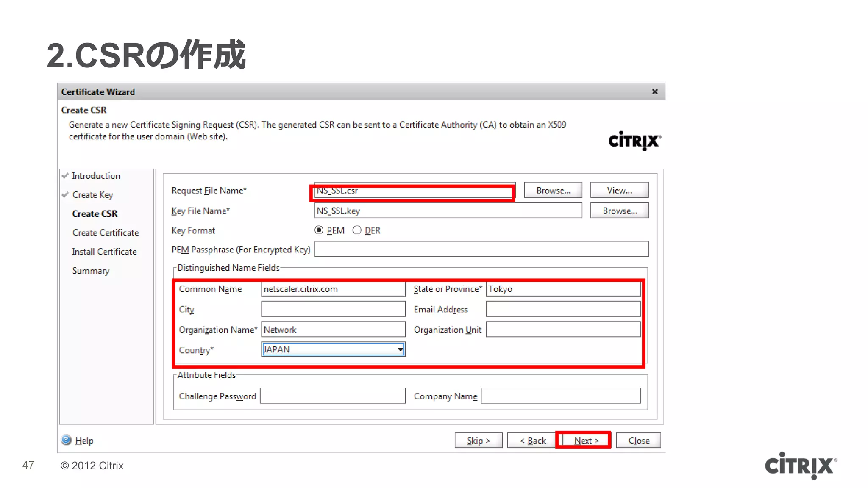
Task: Click Browse next to Key File Name
Action: 619,211
